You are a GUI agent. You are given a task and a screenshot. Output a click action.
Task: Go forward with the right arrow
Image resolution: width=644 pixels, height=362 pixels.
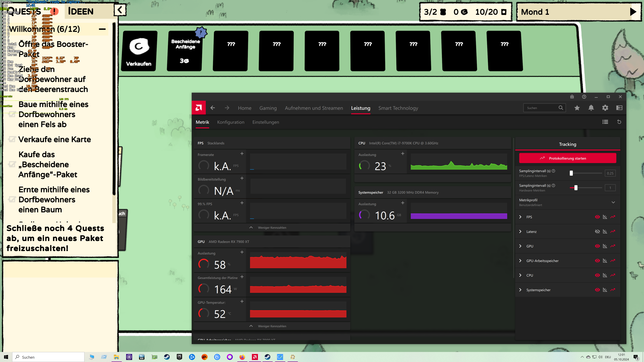pyautogui.click(x=227, y=108)
